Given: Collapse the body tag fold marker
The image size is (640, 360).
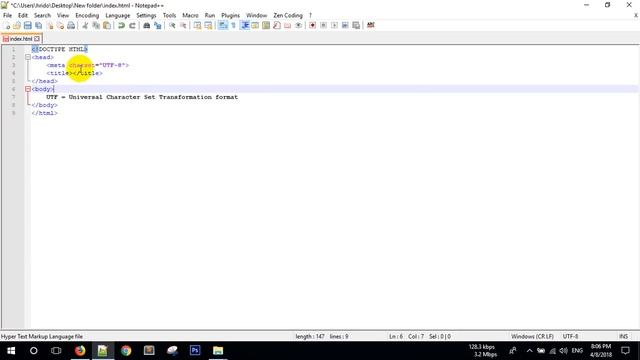Looking at the screenshot, I should click(28, 89).
